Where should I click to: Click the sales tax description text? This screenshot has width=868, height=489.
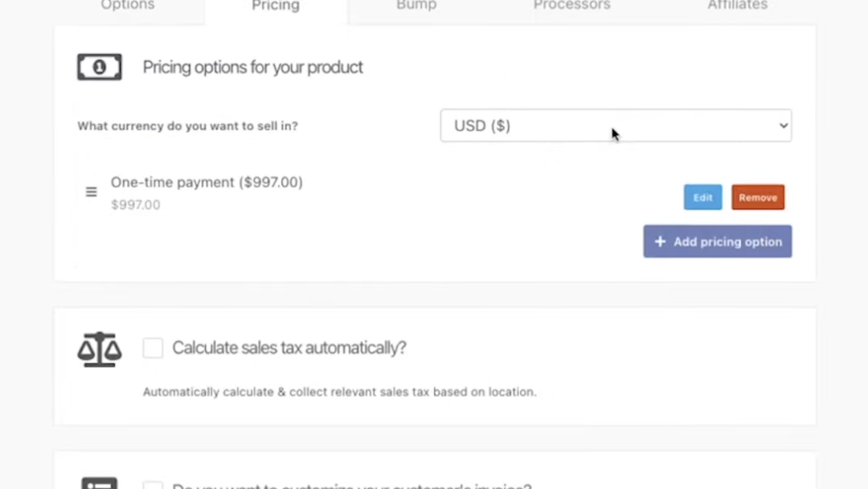pyautogui.click(x=339, y=392)
